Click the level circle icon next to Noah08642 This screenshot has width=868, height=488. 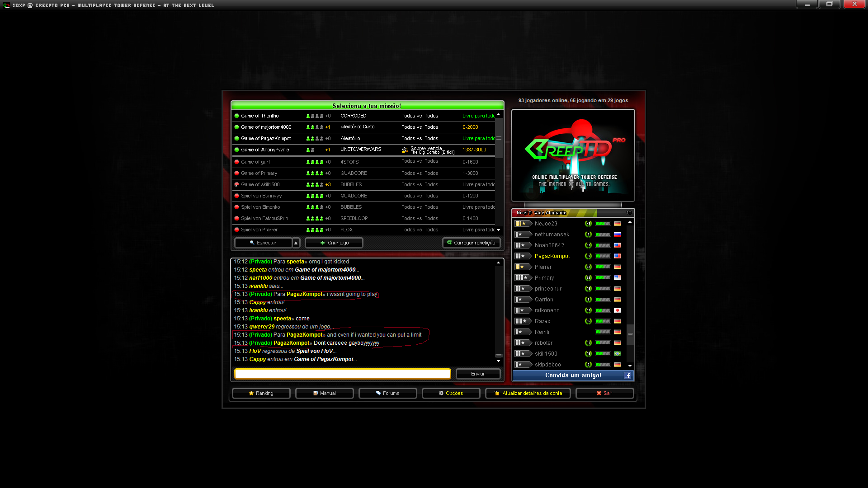(x=588, y=245)
